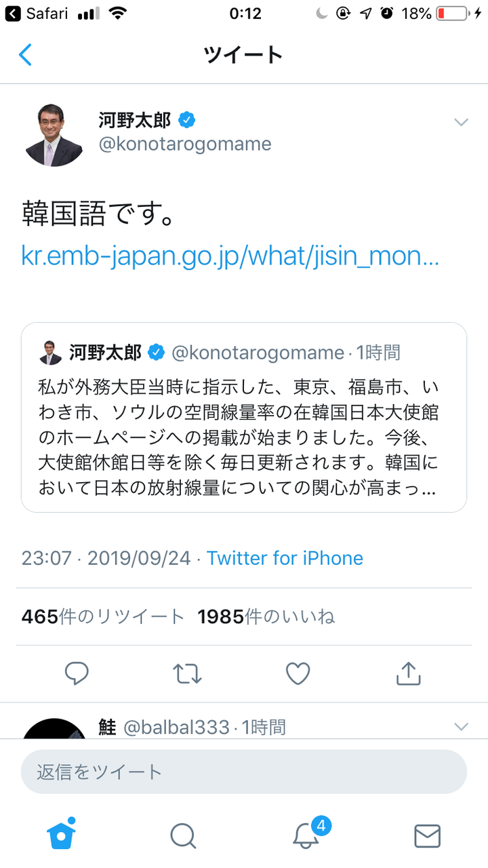Open reply speech bubble icon

tap(77, 673)
